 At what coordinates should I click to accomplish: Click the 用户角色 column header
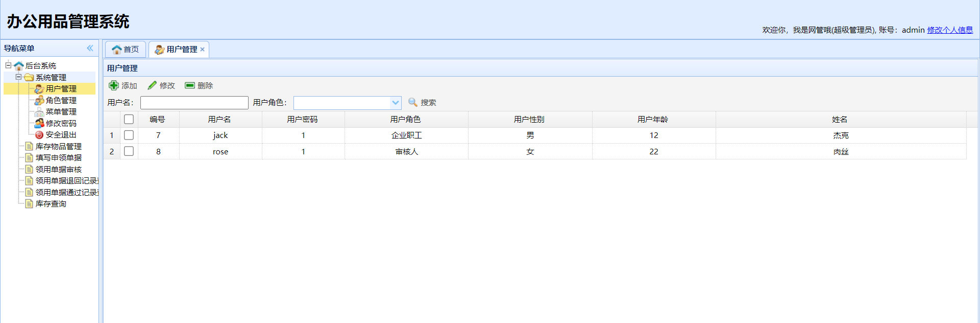click(406, 119)
